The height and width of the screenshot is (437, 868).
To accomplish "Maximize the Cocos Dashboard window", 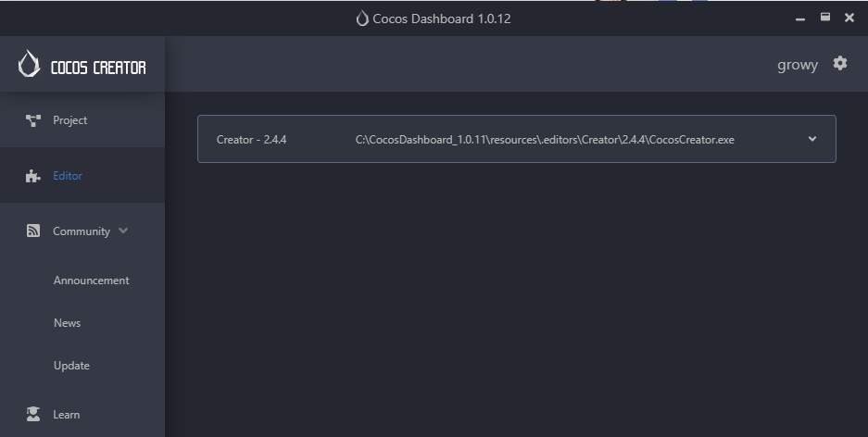I will point(824,18).
